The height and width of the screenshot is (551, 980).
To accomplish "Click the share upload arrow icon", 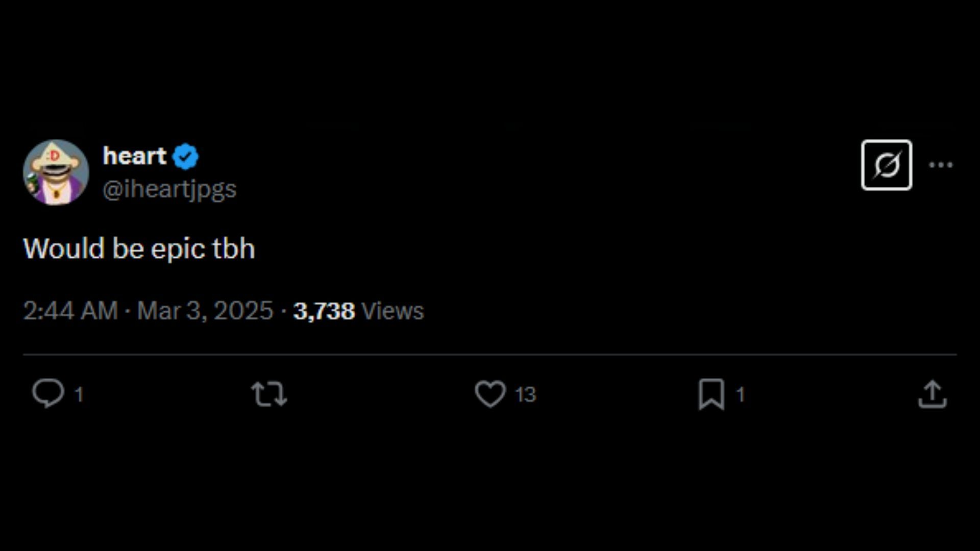I will pos(932,394).
